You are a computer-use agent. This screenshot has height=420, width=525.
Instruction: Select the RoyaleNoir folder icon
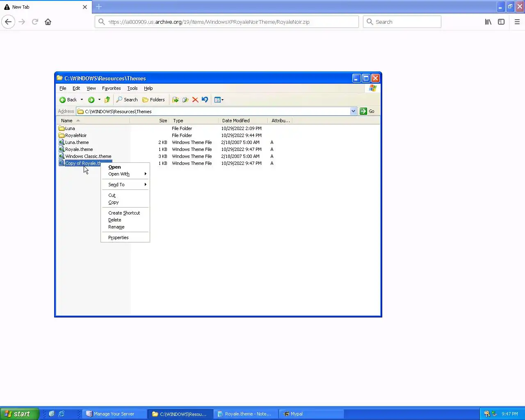click(x=62, y=135)
